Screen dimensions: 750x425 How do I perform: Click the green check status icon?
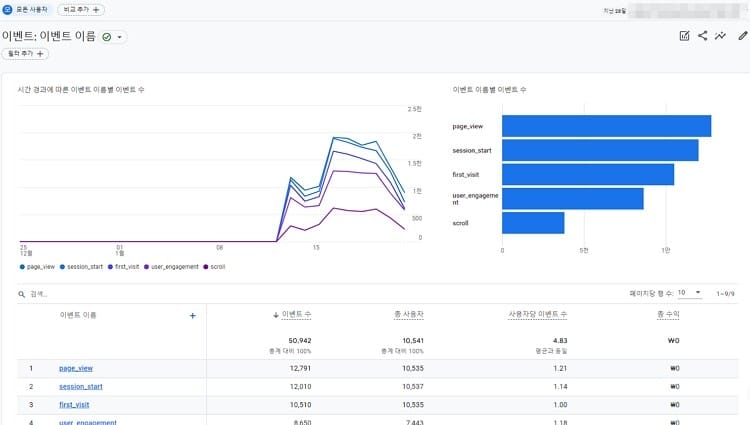(107, 37)
